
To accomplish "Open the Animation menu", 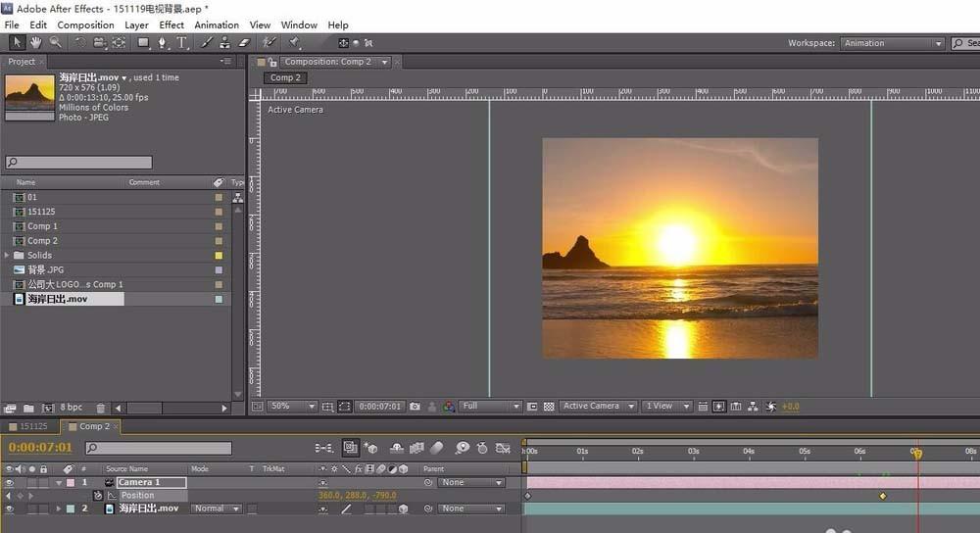I will point(217,24).
